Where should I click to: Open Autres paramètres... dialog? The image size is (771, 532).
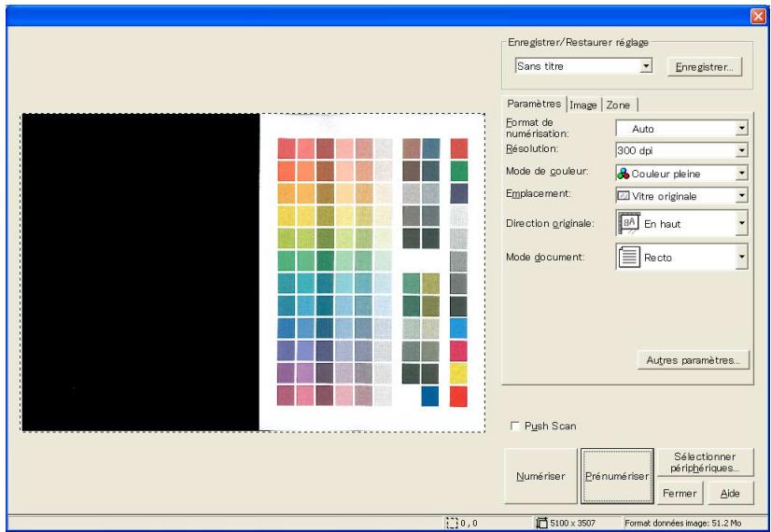tap(693, 360)
